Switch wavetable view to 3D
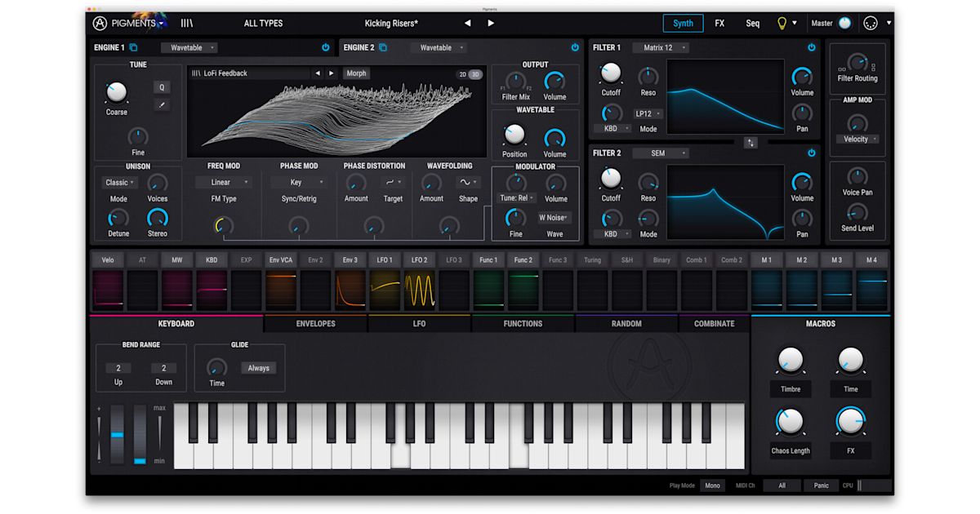 click(x=475, y=74)
